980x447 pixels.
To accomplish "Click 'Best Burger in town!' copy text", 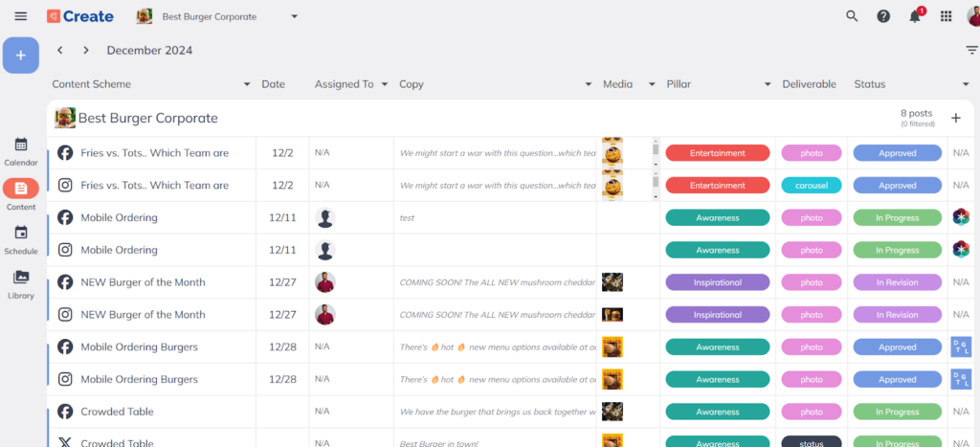I will pyautogui.click(x=438, y=442).
